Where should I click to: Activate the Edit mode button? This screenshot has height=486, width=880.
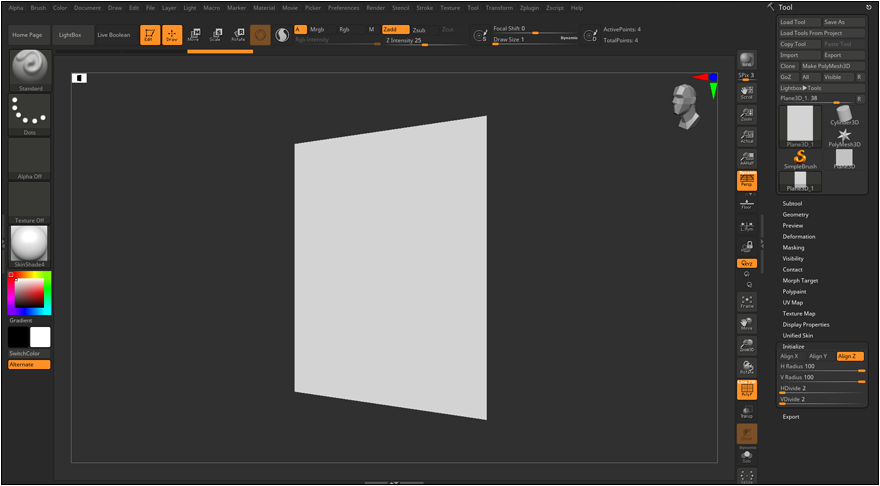(149, 35)
